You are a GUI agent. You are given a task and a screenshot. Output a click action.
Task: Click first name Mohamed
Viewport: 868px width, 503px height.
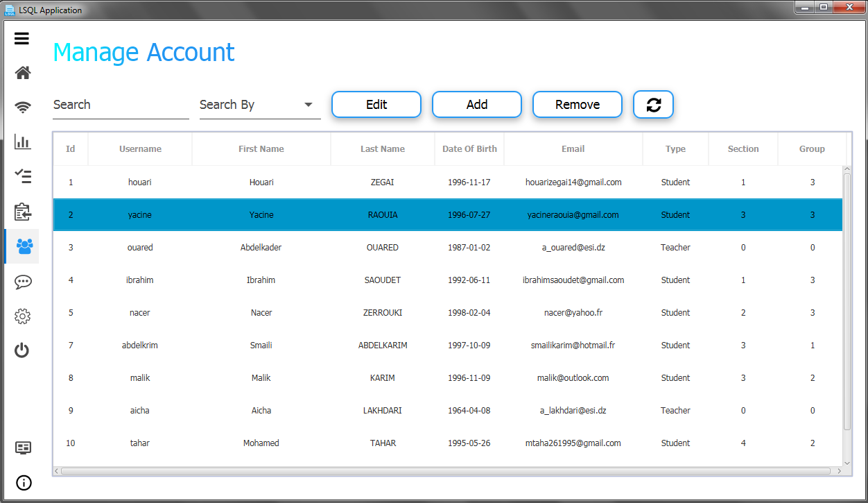click(261, 443)
